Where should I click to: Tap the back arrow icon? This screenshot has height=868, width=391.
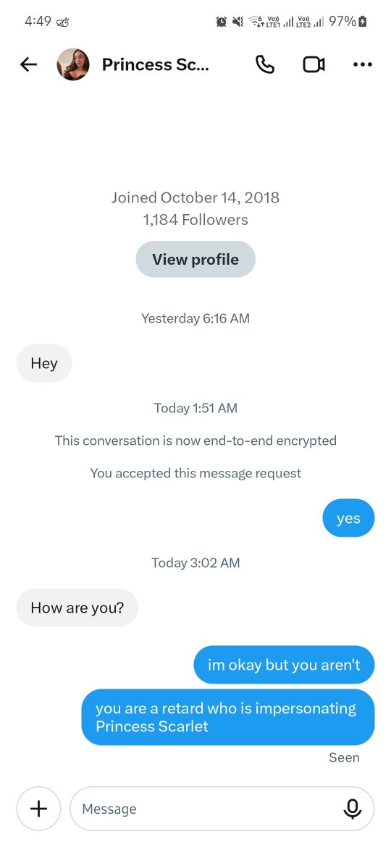point(28,64)
